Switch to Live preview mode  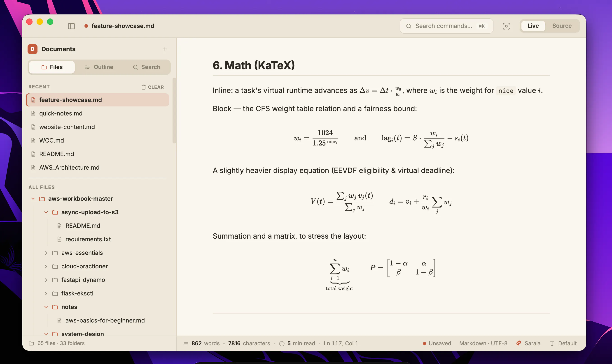coord(533,26)
